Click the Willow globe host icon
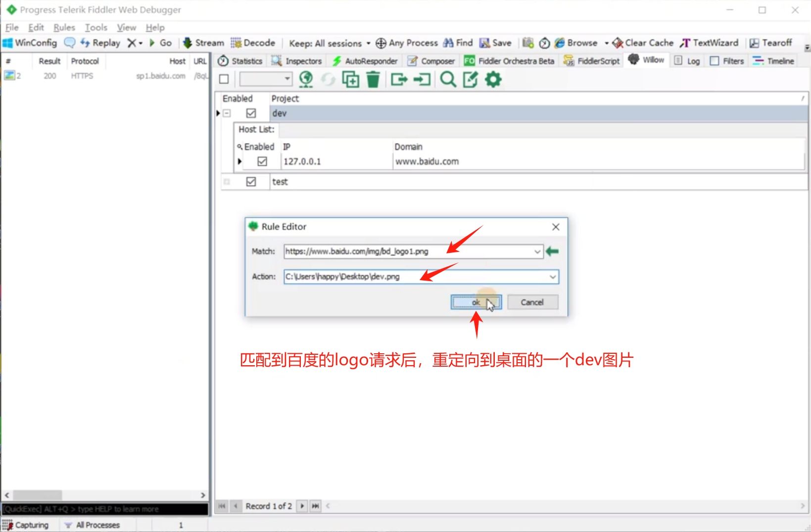The width and height of the screenshot is (811, 532). click(306, 79)
